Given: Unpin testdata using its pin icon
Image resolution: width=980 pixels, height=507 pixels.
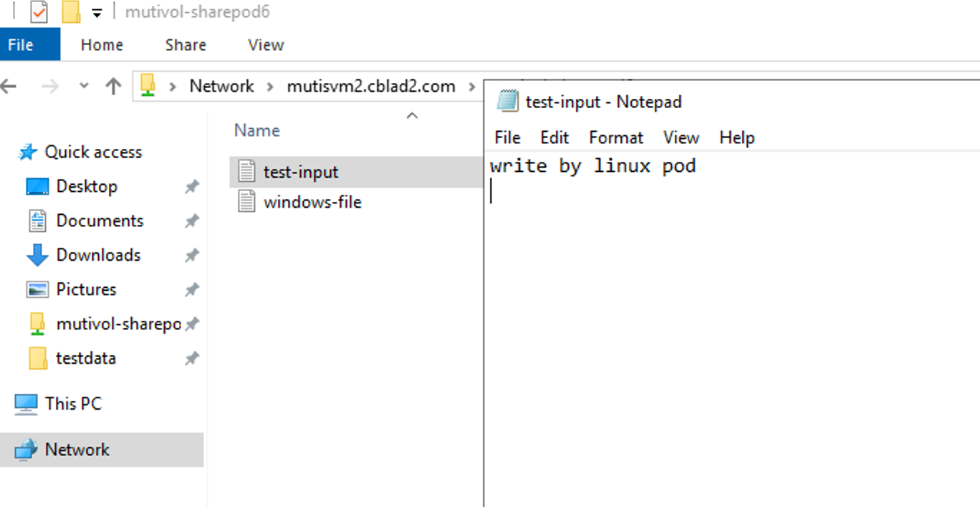Looking at the screenshot, I should (x=191, y=358).
